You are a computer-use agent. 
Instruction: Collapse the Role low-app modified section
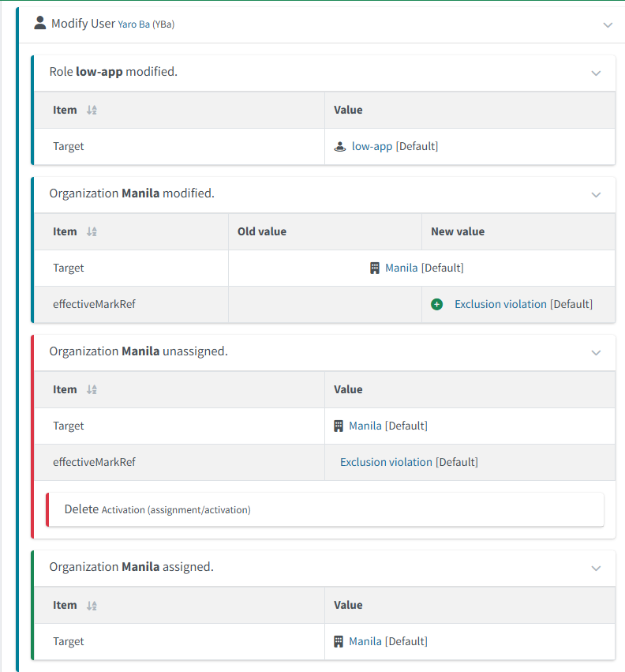coord(596,73)
